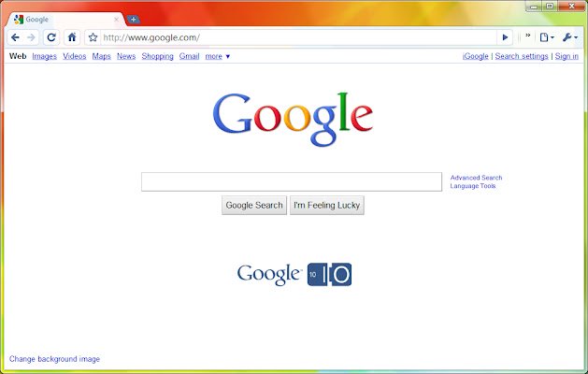Viewport: 588px width, 374px height.
Task: Bookmark this page with the star icon
Action: pos(93,37)
